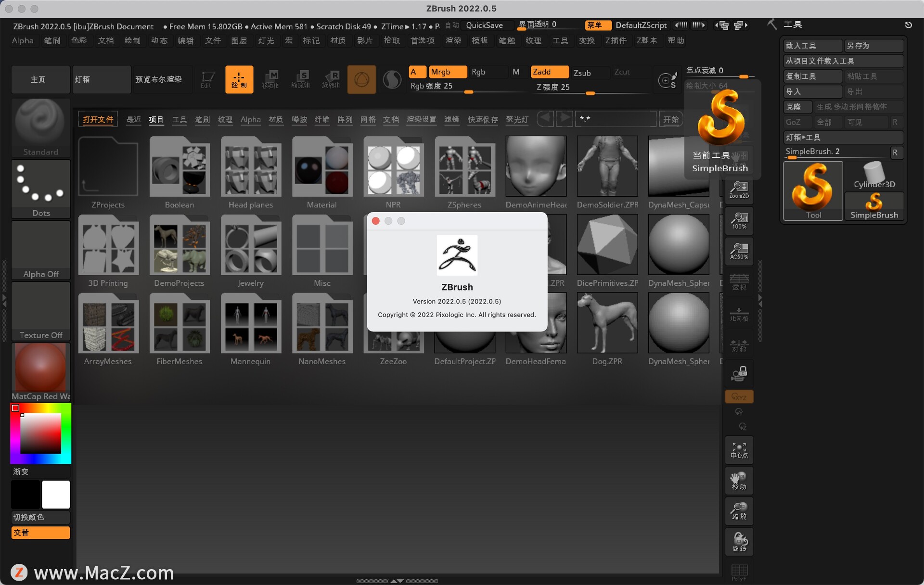Adjust the Z 强度 25 slider

pos(590,88)
